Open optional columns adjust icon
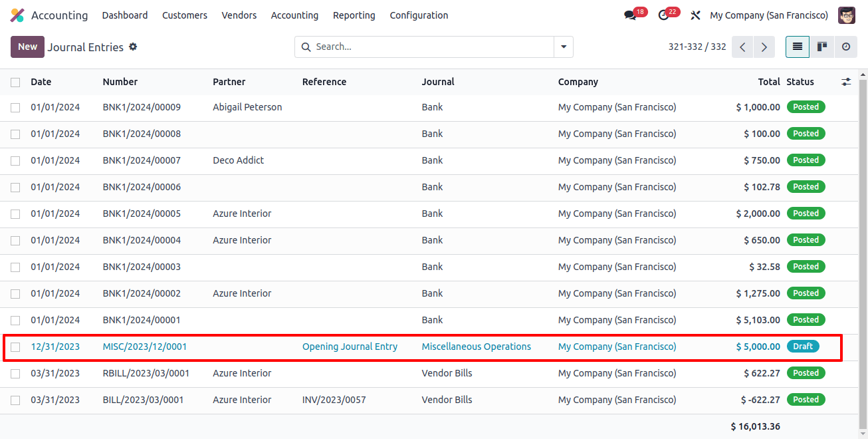The image size is (868, 439). [846, 82]
